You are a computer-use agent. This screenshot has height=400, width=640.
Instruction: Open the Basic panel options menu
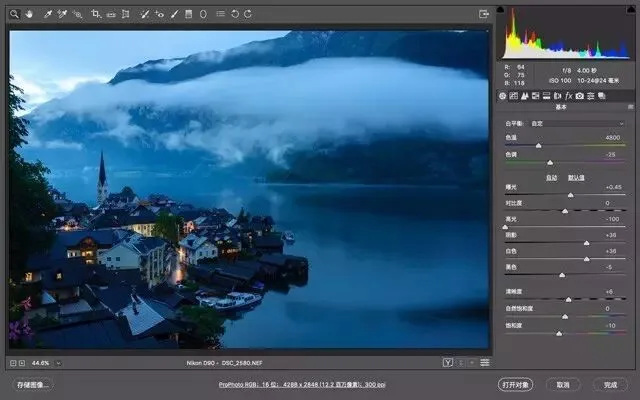coord(631,107)
